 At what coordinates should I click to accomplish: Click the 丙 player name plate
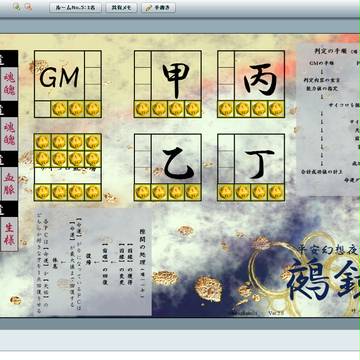(x=259, y=76)
